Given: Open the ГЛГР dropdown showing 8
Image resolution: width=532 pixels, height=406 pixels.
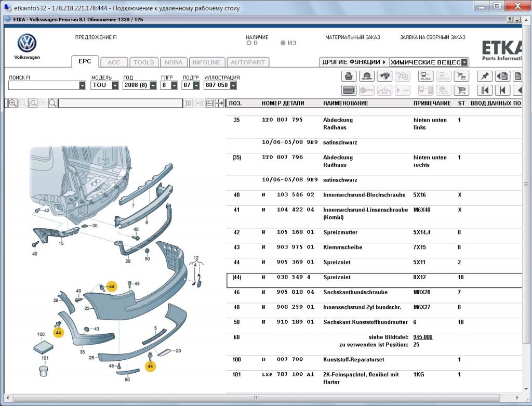Looking at the screenshot, I should (x=175, y=85).
